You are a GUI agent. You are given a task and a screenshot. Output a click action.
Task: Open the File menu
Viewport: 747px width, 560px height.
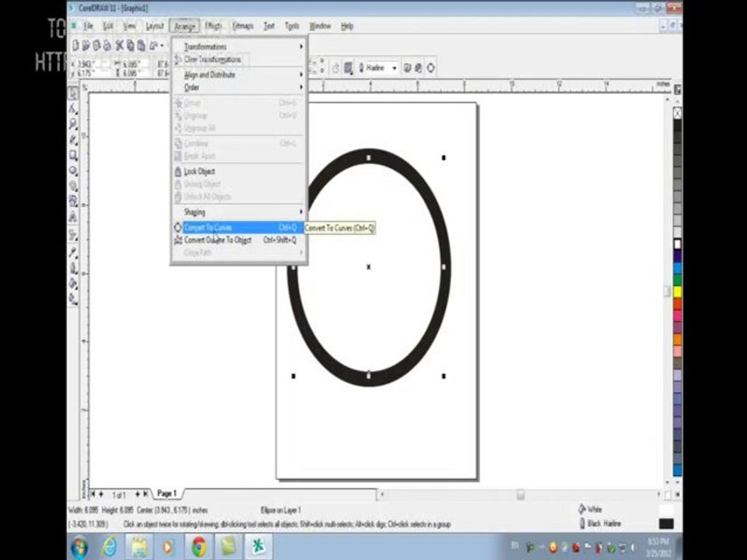point(89,26)
